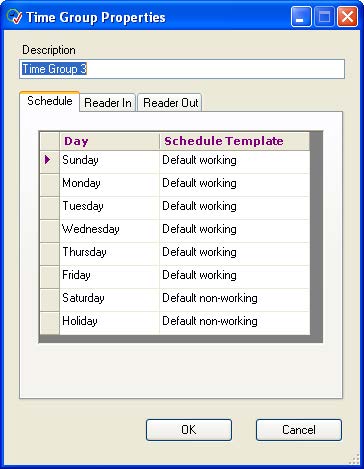Select the Schedule tab
The image size is (364, 469).
[50, 101]
